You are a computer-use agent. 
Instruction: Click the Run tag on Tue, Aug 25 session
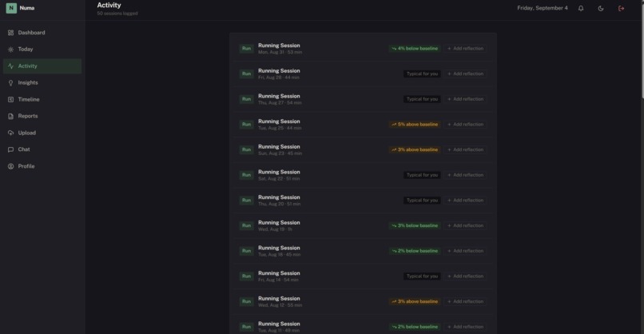[x=246, y=125]
